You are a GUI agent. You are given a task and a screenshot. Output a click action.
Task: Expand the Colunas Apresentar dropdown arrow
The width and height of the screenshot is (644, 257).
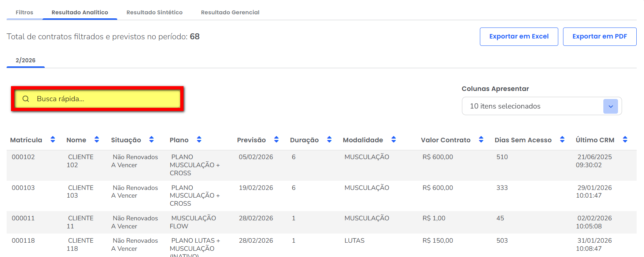click(610, 106)
